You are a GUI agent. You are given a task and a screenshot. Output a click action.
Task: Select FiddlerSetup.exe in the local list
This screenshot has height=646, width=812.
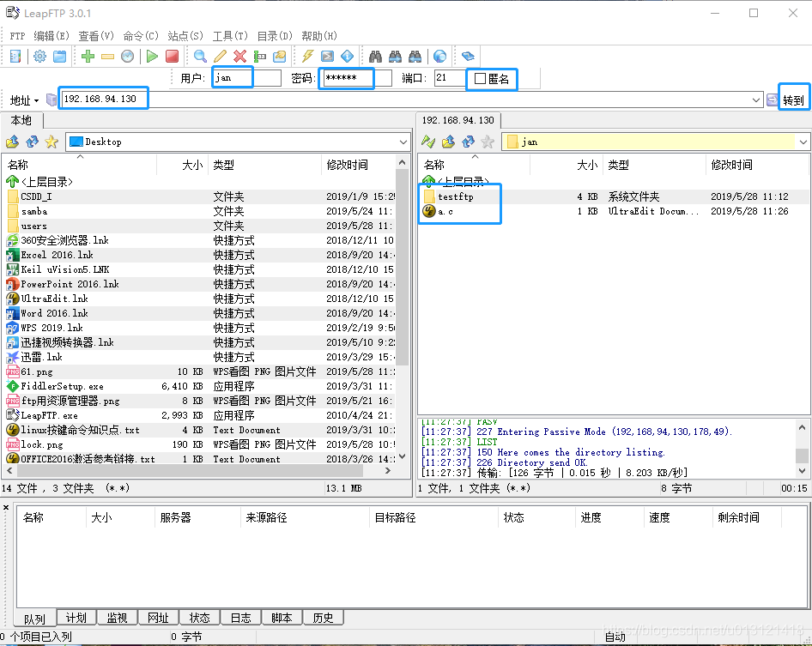[62, 386]
